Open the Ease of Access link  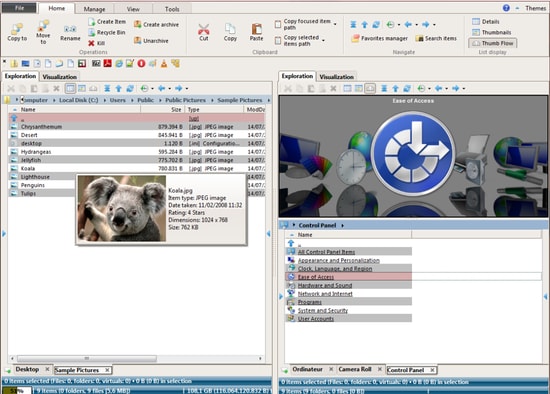click(316, 277)
